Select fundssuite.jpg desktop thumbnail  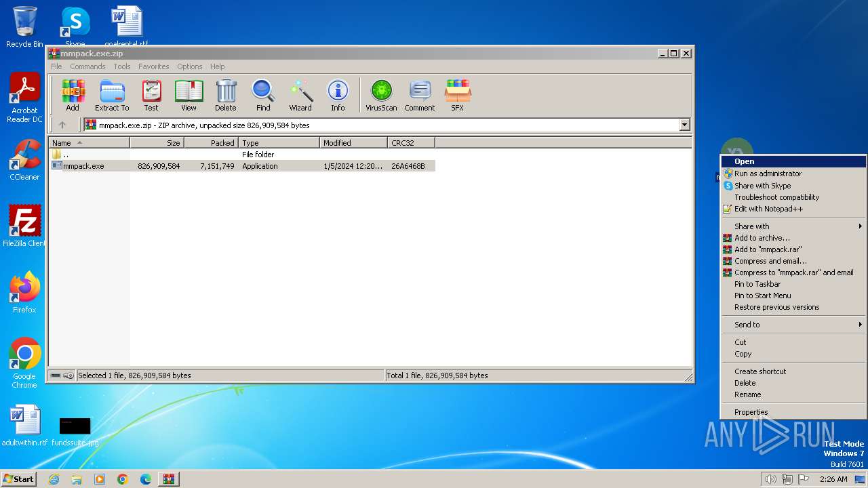click(x=75, y=431)
